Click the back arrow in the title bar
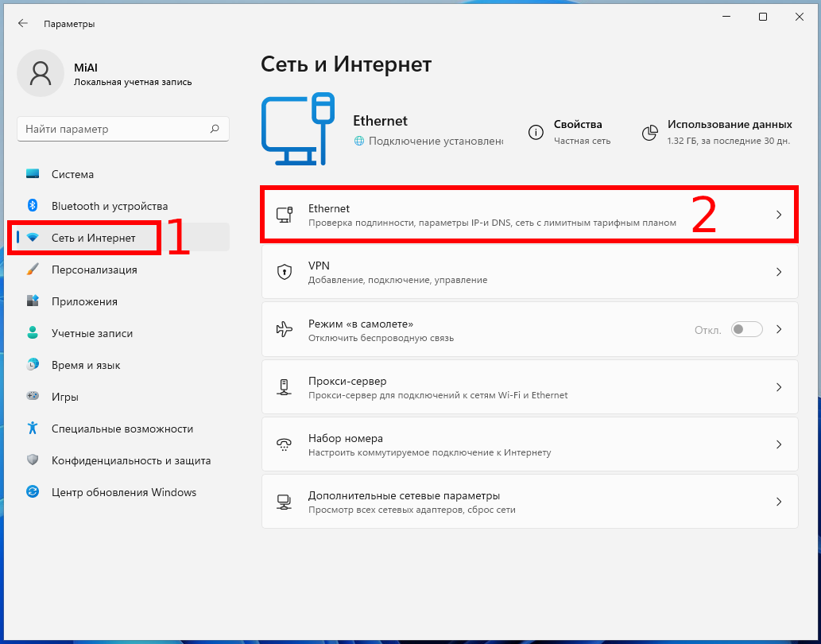Screen dimensions: 821x644 (x=22, y=24)
